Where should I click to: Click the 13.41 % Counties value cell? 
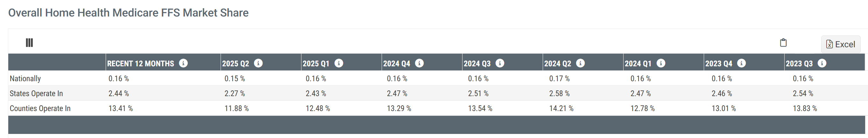click(x=120, y=108)
